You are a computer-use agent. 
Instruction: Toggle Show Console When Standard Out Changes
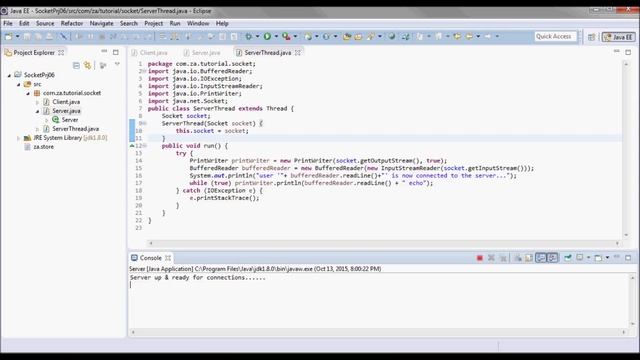541,258
